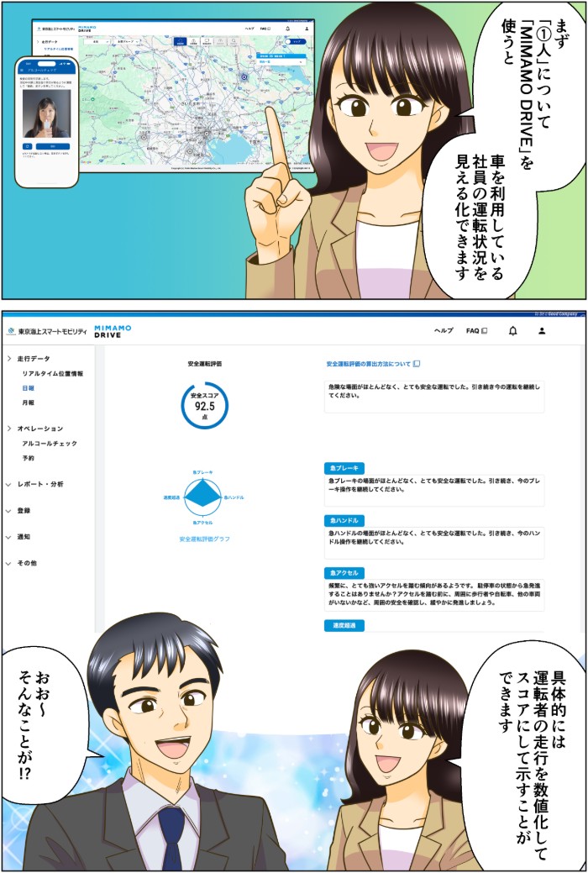Click the 速度超過 blue tag heading
Viewport: 588px width, 873px height.
(344, 625)
